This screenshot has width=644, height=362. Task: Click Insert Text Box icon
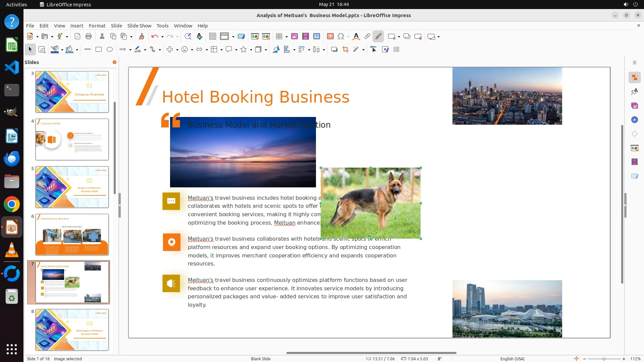pos(330,37)
